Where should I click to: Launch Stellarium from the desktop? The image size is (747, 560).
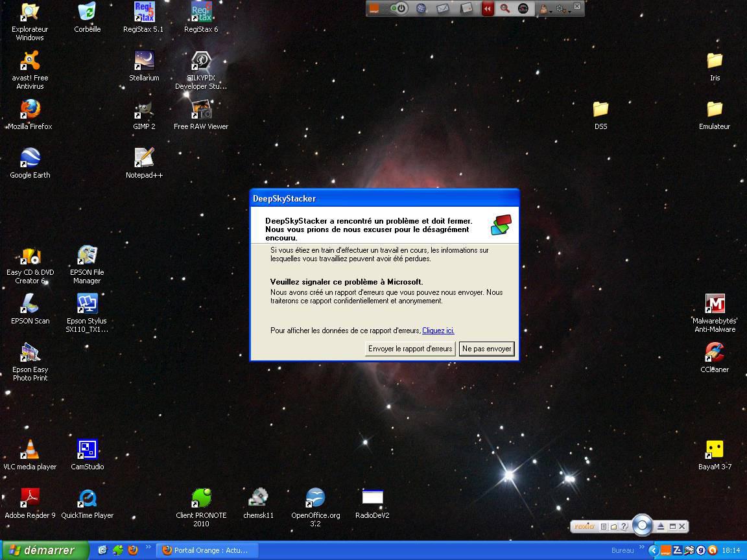pos(144,65)
